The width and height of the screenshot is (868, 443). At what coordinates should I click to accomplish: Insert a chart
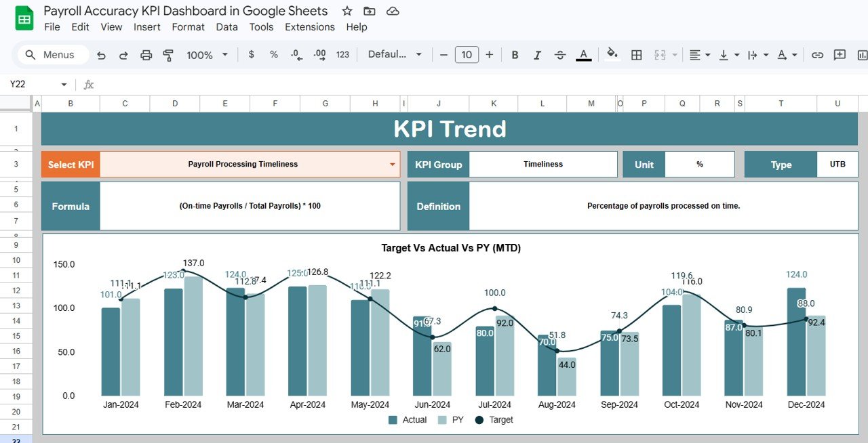(863, 54)
